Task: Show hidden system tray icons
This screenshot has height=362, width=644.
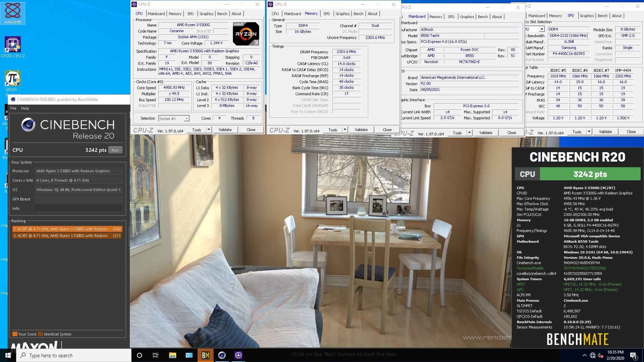Action: (x=585, y=355)
